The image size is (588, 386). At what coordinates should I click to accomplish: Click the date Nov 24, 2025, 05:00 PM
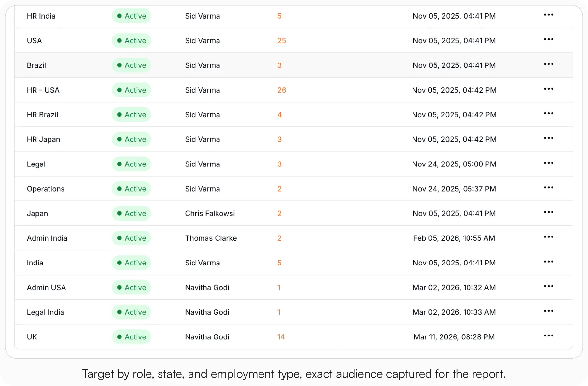454,164
